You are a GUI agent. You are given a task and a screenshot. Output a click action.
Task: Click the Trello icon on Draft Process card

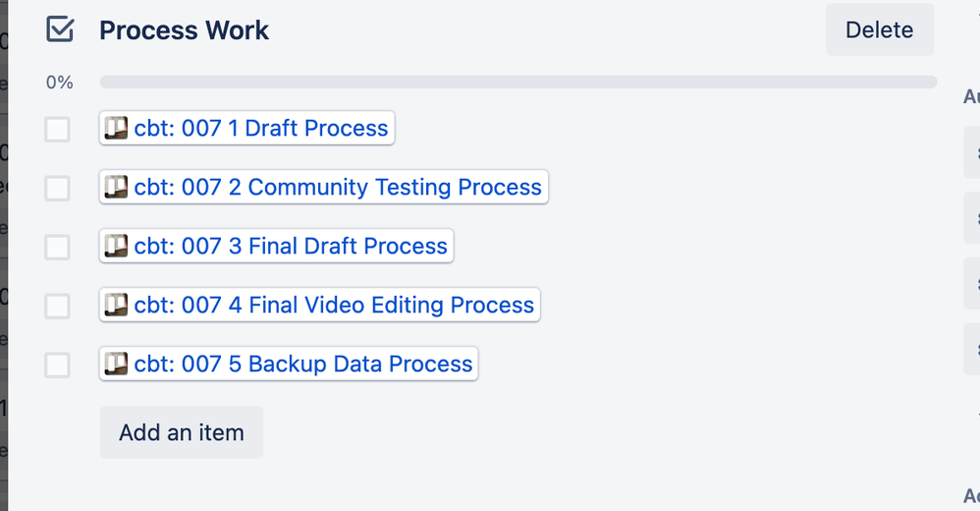pyautogui.click(x=116, y=128)
